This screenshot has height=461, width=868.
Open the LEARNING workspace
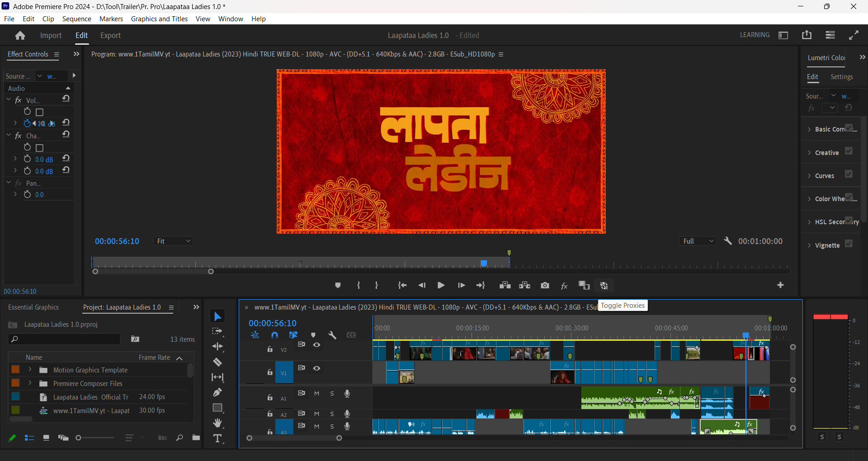pos(755,35)
